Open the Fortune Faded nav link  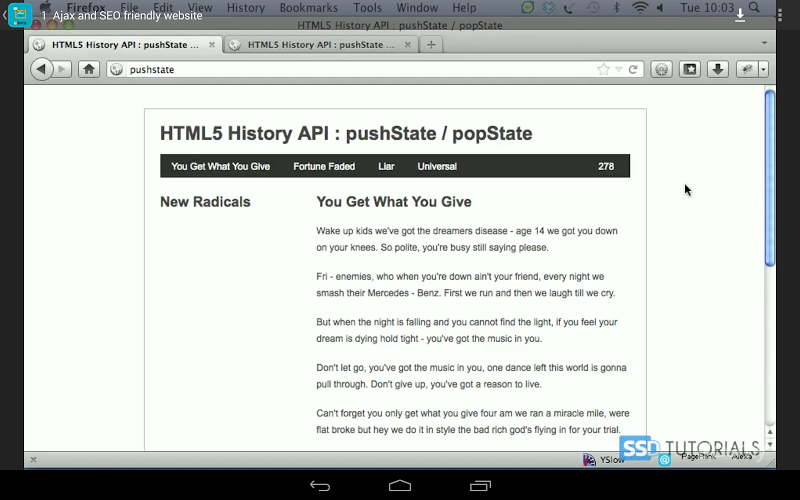point(324,166)
